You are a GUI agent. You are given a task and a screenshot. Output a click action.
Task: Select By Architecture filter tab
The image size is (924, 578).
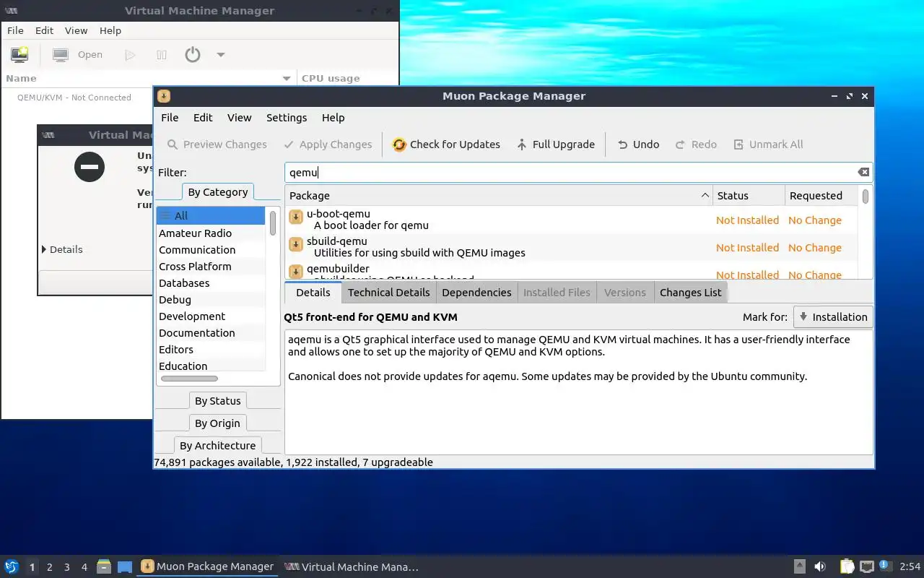(217, 446)
